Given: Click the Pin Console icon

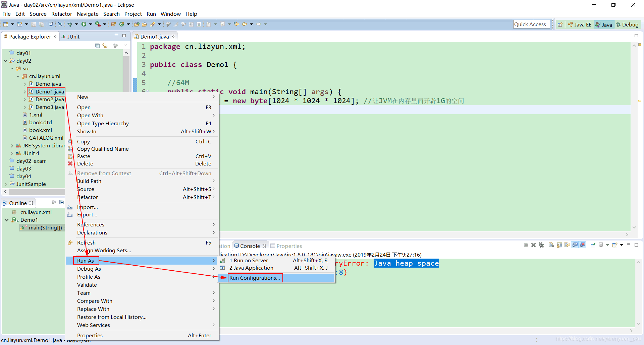Looking at the screenshot, I should click(x=593, y=245).
